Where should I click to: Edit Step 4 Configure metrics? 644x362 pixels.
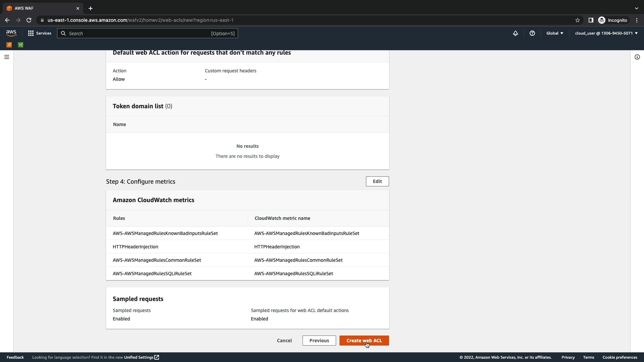click(377, 181)
